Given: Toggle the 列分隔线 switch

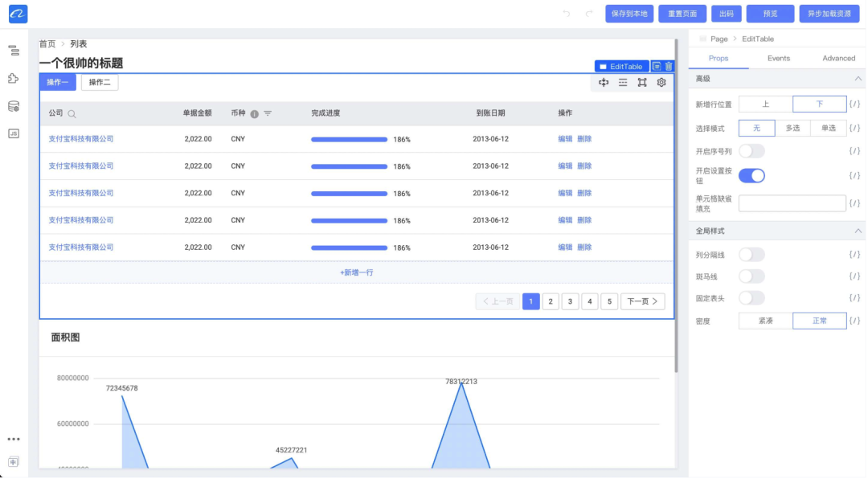Looking at the screenshot, I should pyautogui.click(x=751, y=255).
